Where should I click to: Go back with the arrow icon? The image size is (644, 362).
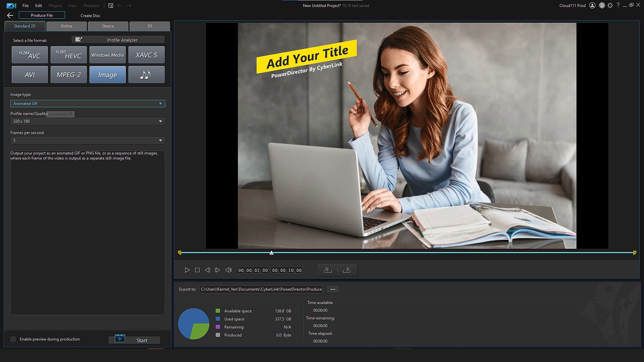coord(10,15)
